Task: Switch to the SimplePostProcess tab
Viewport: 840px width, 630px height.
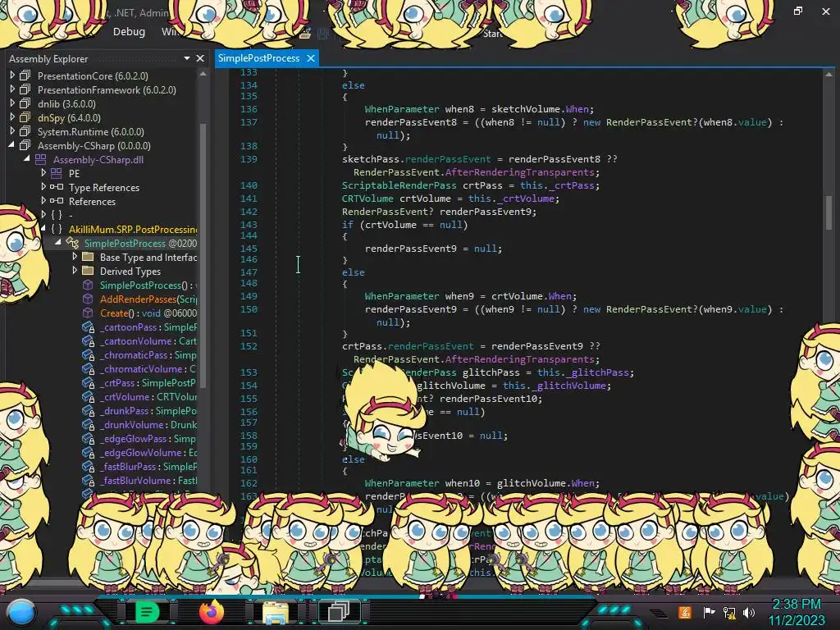Action: point(258,58)
